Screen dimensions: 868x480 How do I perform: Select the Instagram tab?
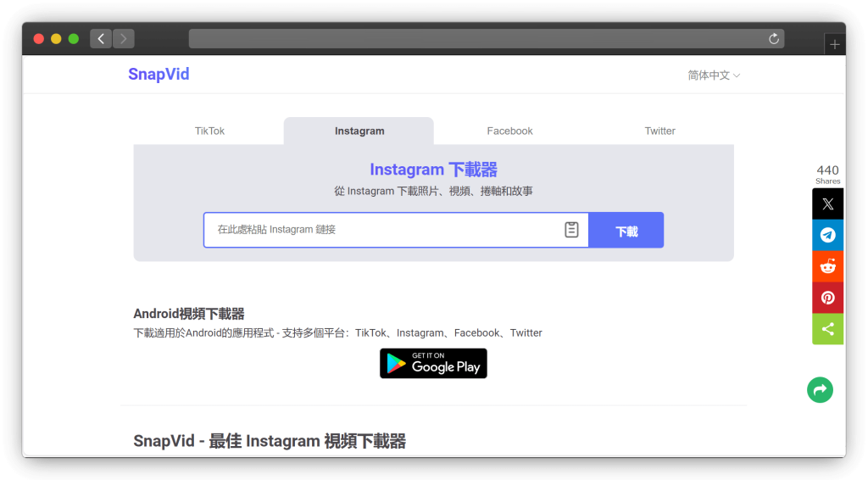359,131
